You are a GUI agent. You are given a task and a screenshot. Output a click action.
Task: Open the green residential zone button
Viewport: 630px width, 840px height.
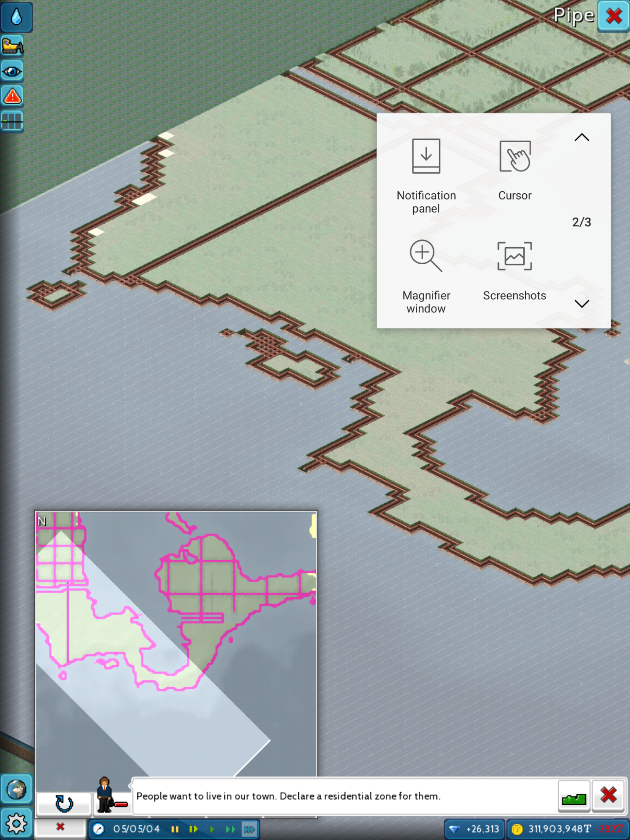click(574, 796)
